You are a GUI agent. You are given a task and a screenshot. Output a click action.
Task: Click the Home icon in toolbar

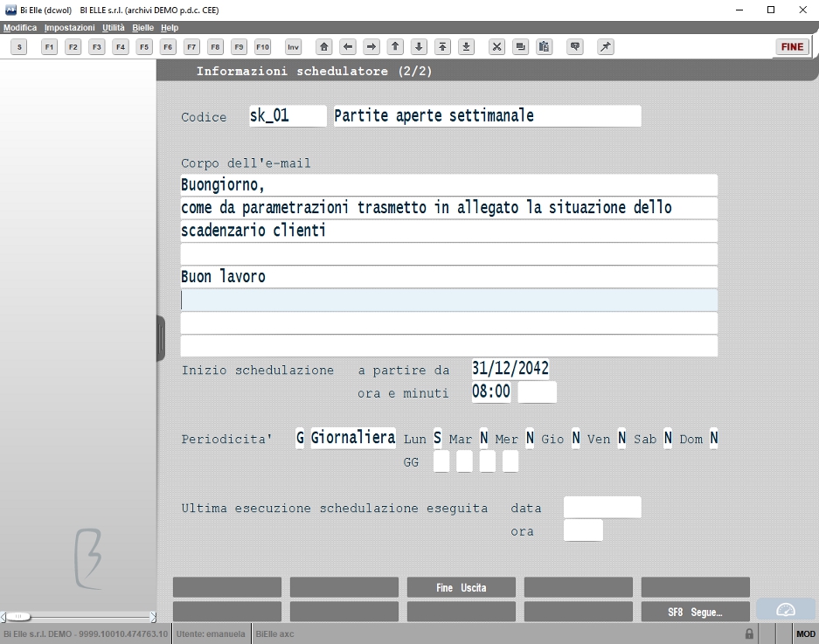(x=323, y=47)
